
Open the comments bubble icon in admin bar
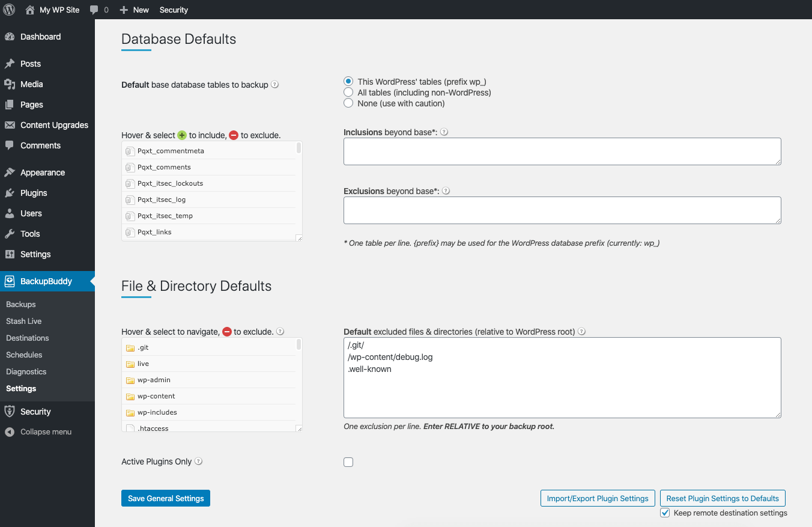(94, 10)
